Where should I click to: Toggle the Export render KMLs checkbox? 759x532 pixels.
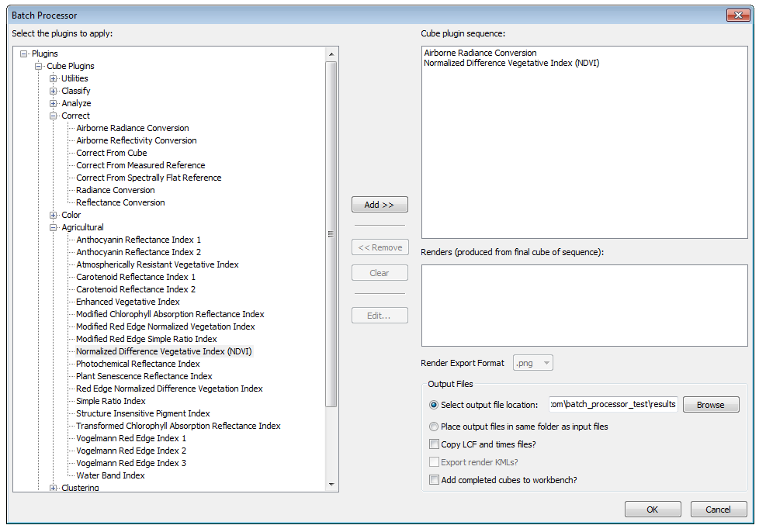click(x=434, y=462)
